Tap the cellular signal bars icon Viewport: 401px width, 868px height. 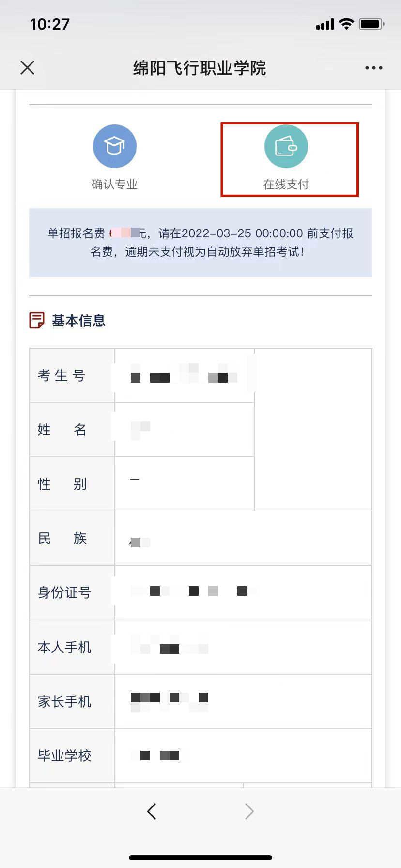click(325, 24)
